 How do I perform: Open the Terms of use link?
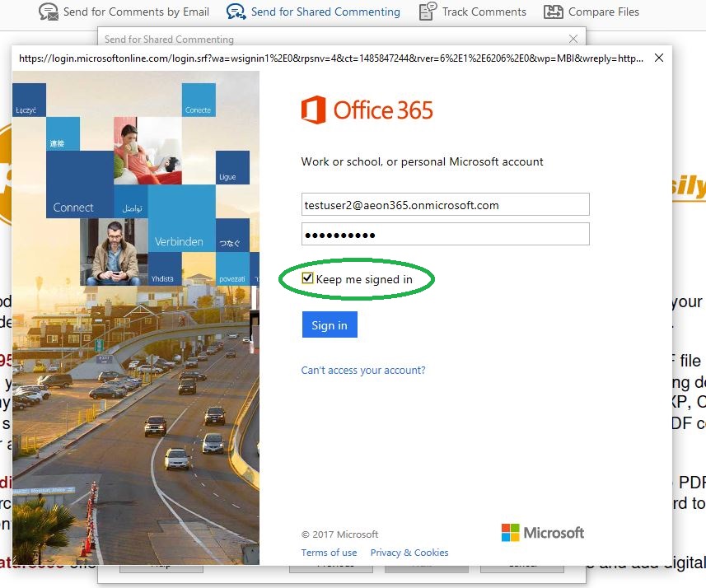click(330, 553)
